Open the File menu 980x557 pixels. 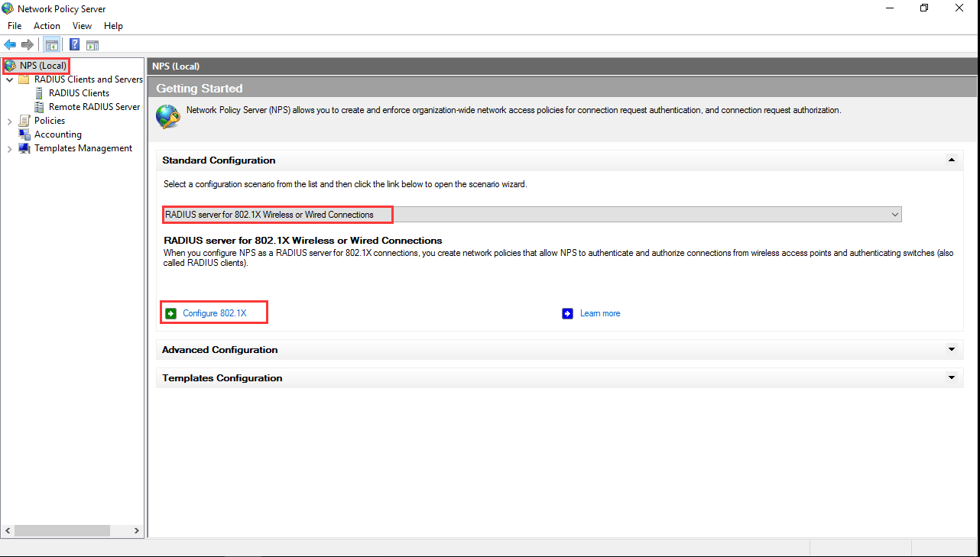pos(15,26)
